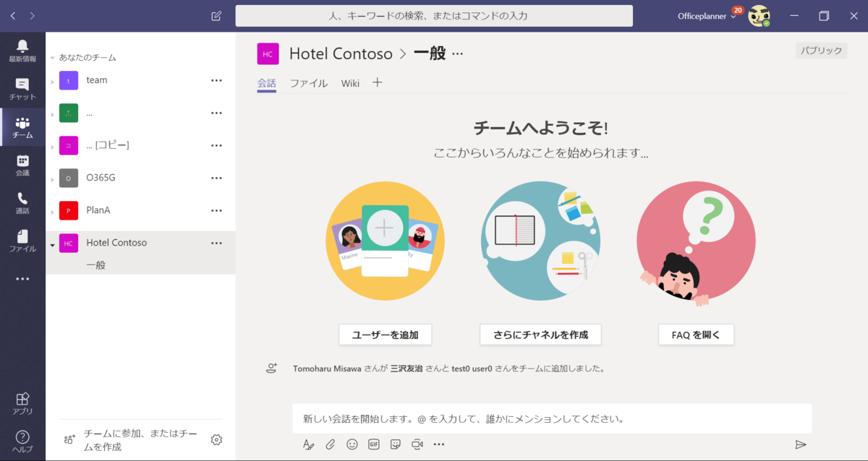Click the add user illustration thumbnail
This screenshot has width=868, height=461.
[385, 241]
